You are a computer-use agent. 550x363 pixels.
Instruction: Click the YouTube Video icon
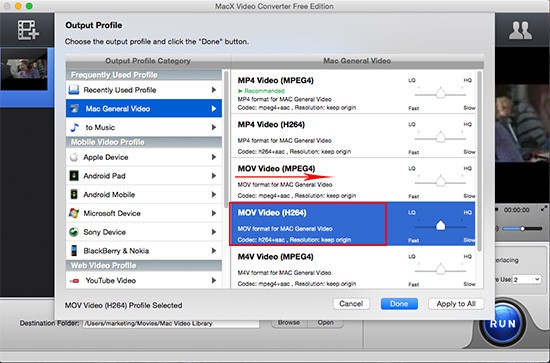pyautogui.click(x=74, y=281)
